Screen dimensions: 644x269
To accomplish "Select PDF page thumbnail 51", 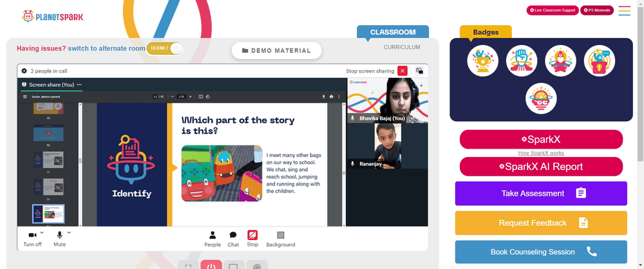I will pos(48,160).
